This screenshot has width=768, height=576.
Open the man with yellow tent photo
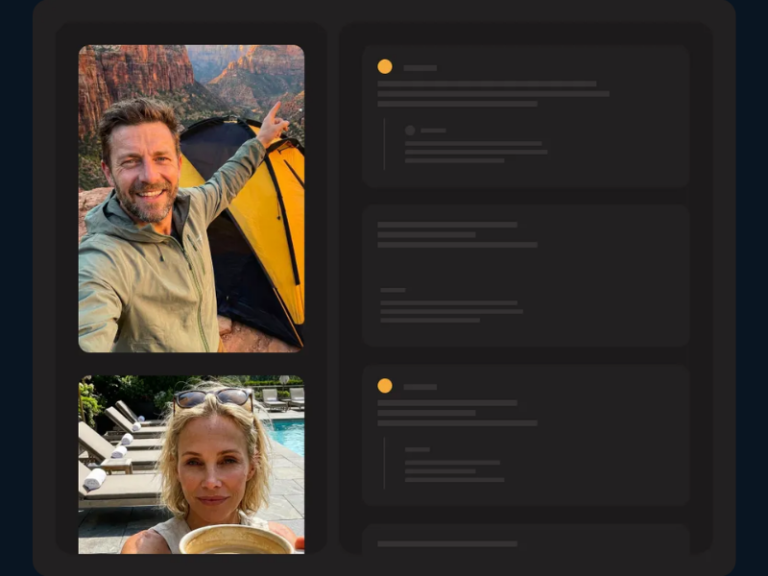point(192,198)
